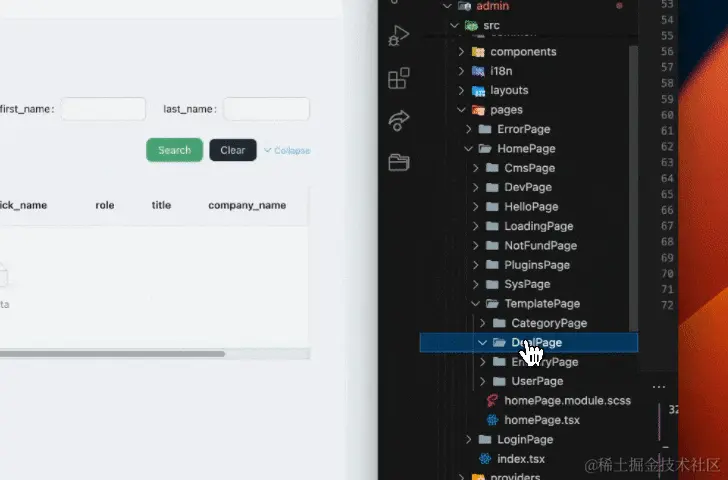728x480 pixels.
Task: Expand the components folder chevron
Action: tap(461, 52)
